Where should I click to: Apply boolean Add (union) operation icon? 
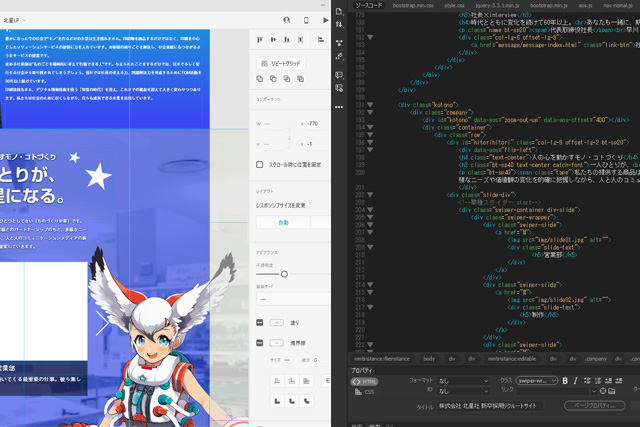pos(260,79)
